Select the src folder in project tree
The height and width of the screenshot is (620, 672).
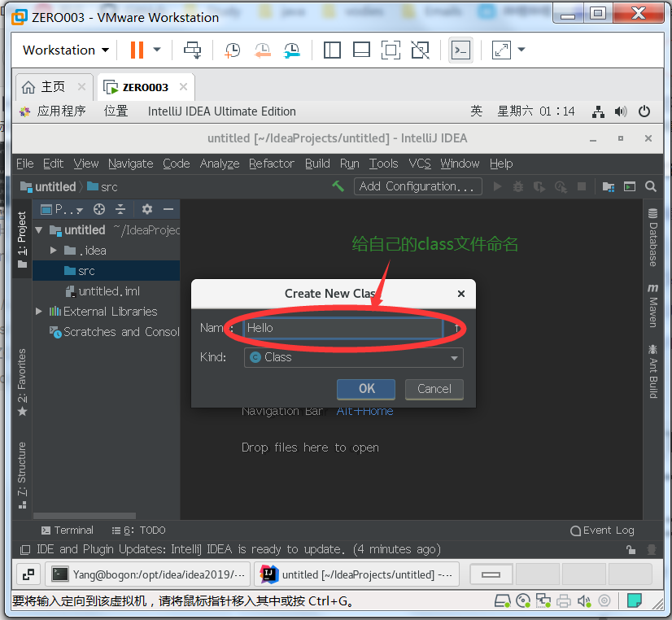[106, 271]
